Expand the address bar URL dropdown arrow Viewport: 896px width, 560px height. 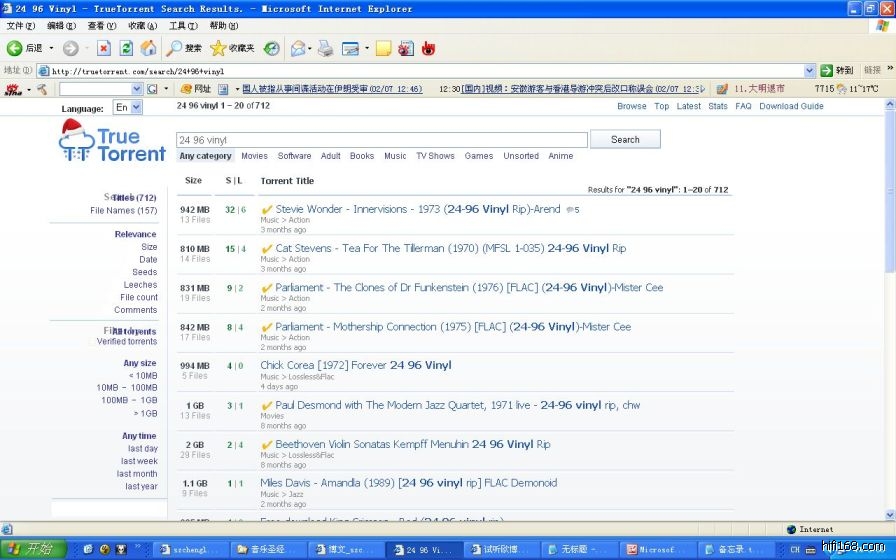point(810,70)
